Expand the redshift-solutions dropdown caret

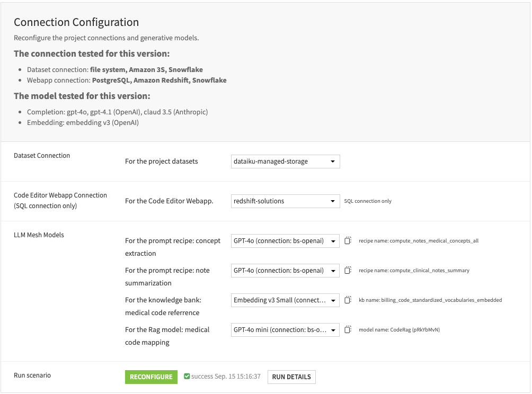pos(334,201)
